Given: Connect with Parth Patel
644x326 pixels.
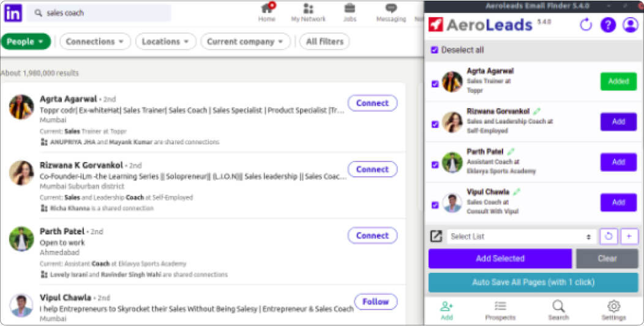Looking at the screenshot, I should point(373,235).
